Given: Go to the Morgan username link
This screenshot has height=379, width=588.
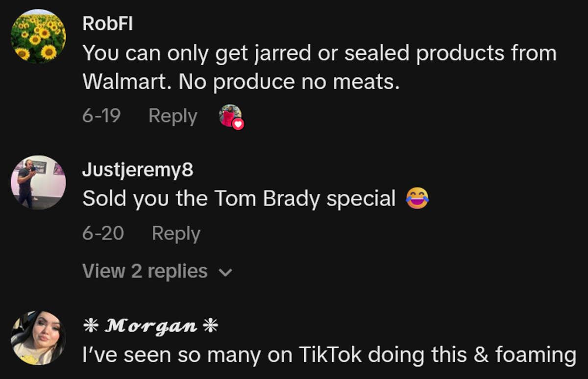Looking at the screenshot, I should 150,326.
